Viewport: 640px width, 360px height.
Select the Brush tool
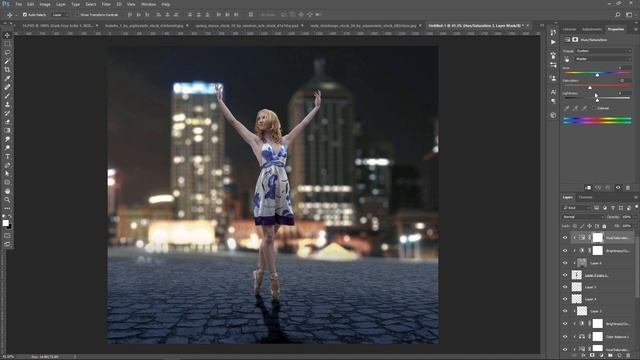[7, 96]
